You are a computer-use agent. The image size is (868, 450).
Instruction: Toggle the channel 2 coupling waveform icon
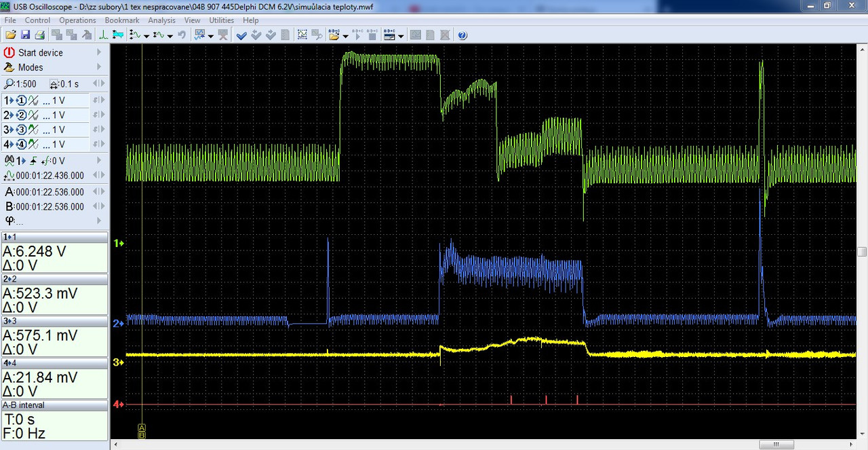pyautogui.click(x=33, y=115)
